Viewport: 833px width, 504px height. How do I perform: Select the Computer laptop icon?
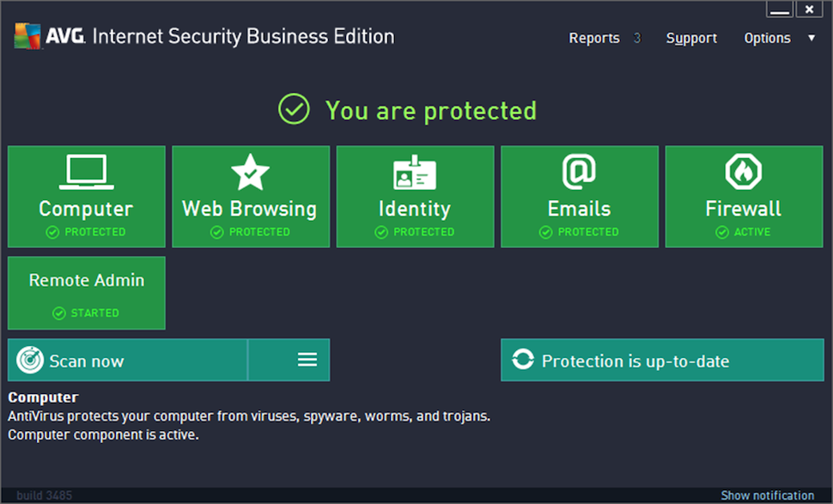tap(86, 170)
